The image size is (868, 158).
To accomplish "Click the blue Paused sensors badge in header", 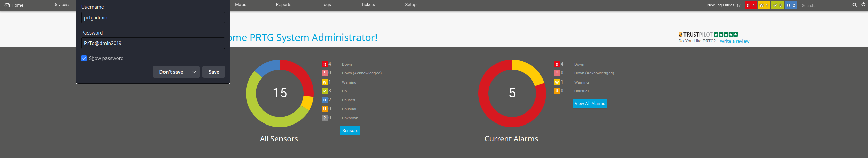I will 791,5.
